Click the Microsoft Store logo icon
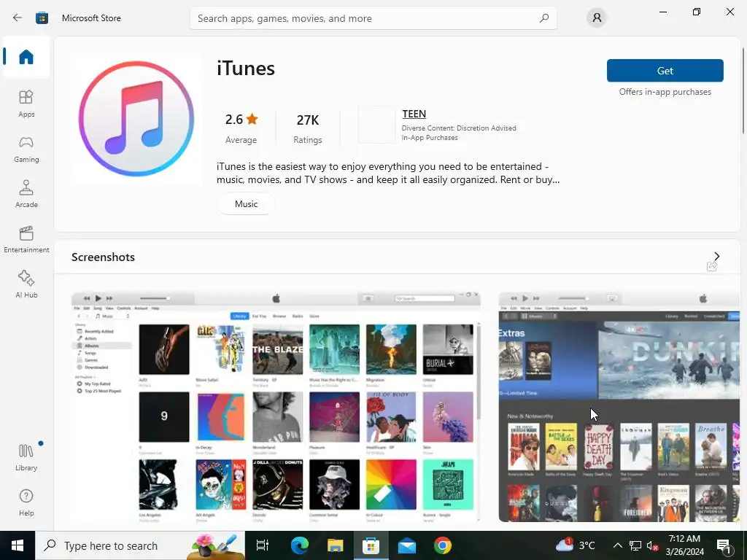This screenshot has width=747, height=560. coord(42,18)
